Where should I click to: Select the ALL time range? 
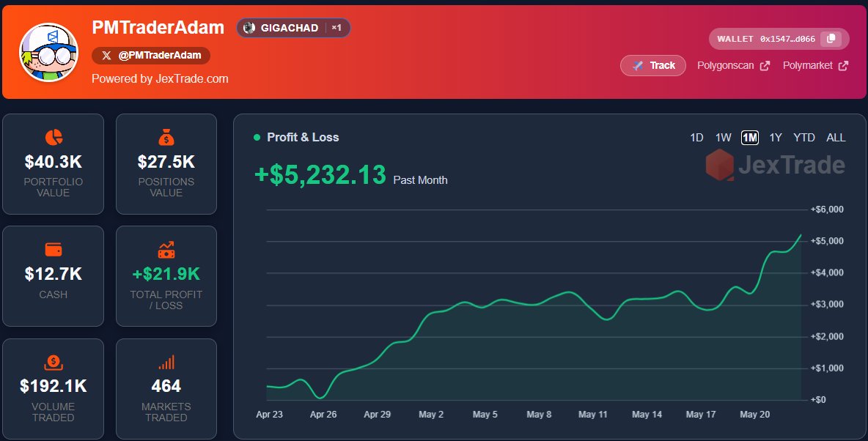(836, 137)
